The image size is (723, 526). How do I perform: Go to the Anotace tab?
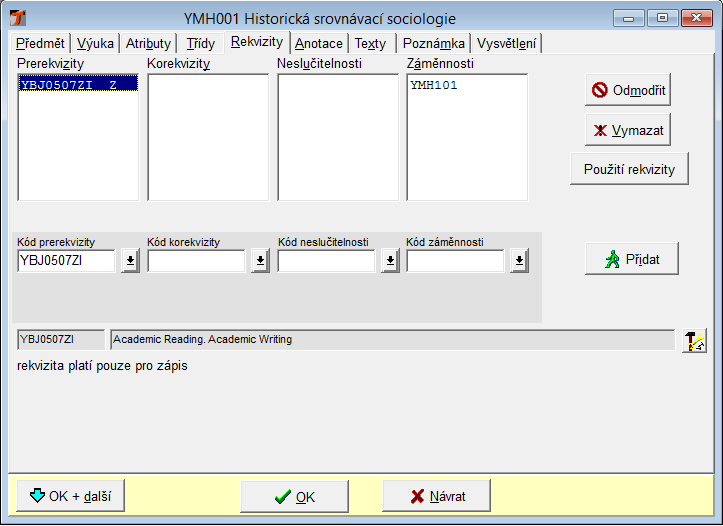[318, 43]
